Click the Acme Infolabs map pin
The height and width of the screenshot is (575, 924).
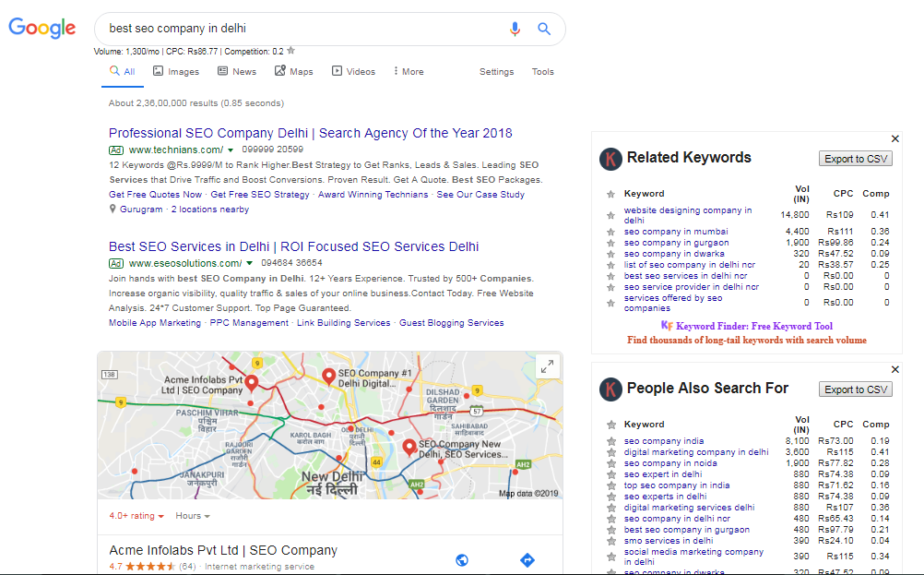click(252, 383)
